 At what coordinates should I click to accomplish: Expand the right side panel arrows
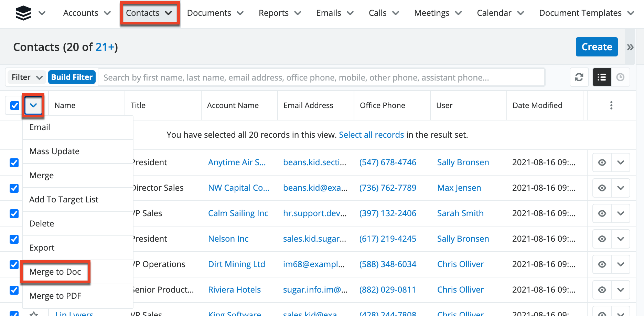(x=630, y=47)
